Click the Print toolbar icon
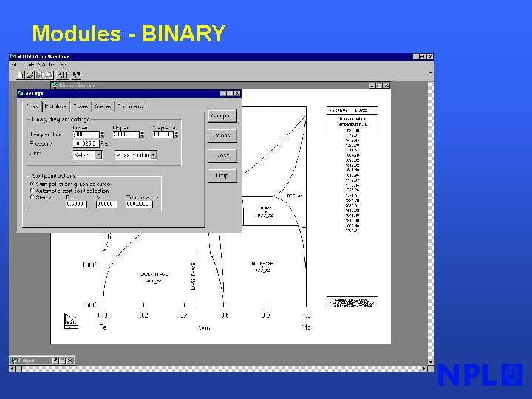The width and height of the screenshot is (532, 399). click(49, 75)
